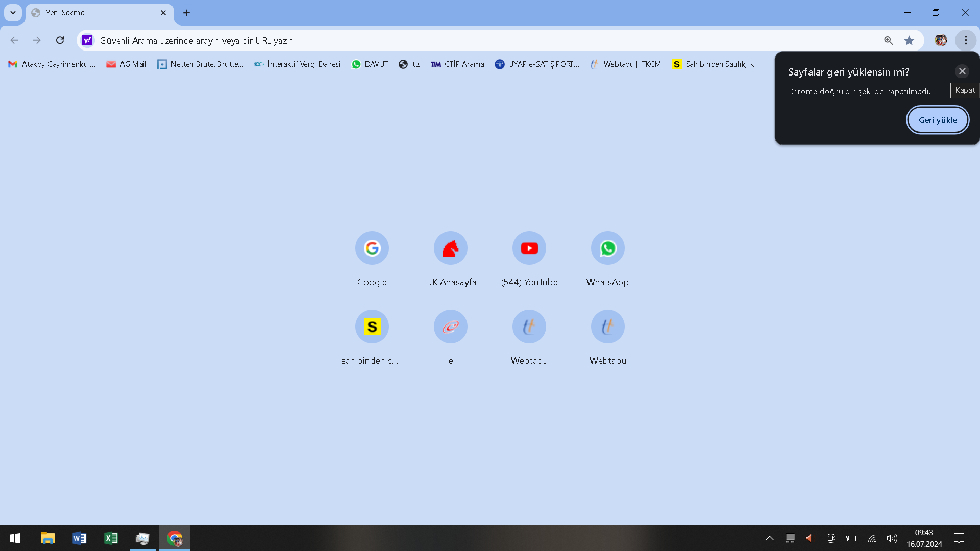980x551 pixels.
Task: Open Chrome three-dot menu
Action: 966,40
